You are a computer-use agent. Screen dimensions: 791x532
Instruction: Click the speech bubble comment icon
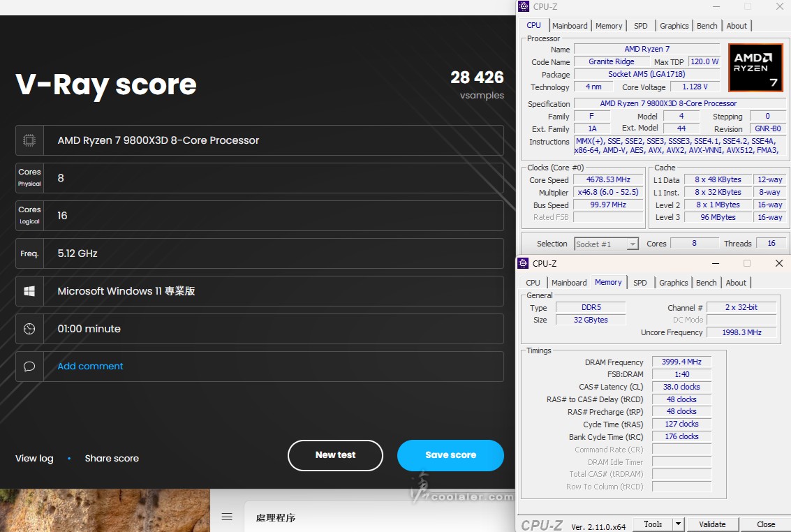click(x=29, y=367)
